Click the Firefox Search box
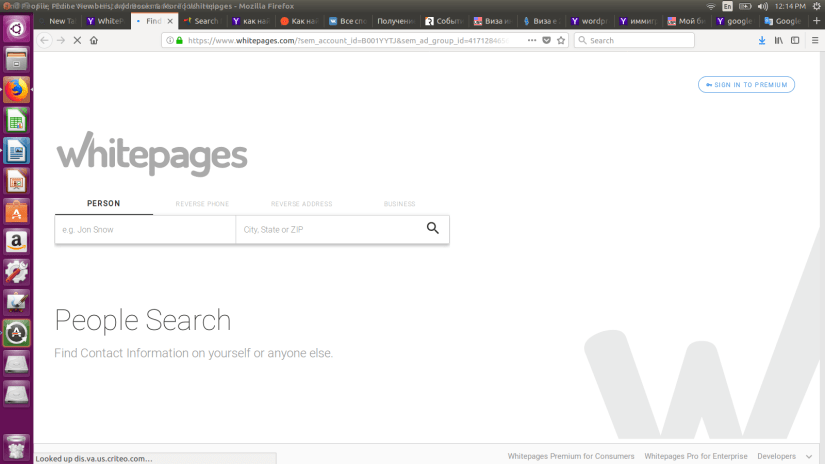825x464 pixels. point(634,41)
